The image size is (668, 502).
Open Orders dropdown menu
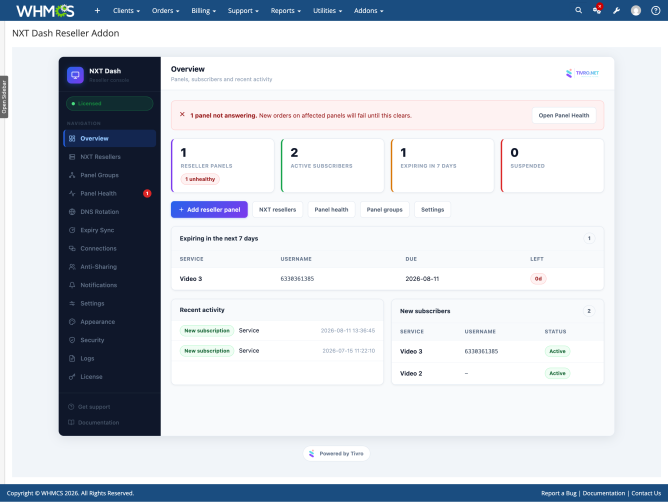[165, 11]
